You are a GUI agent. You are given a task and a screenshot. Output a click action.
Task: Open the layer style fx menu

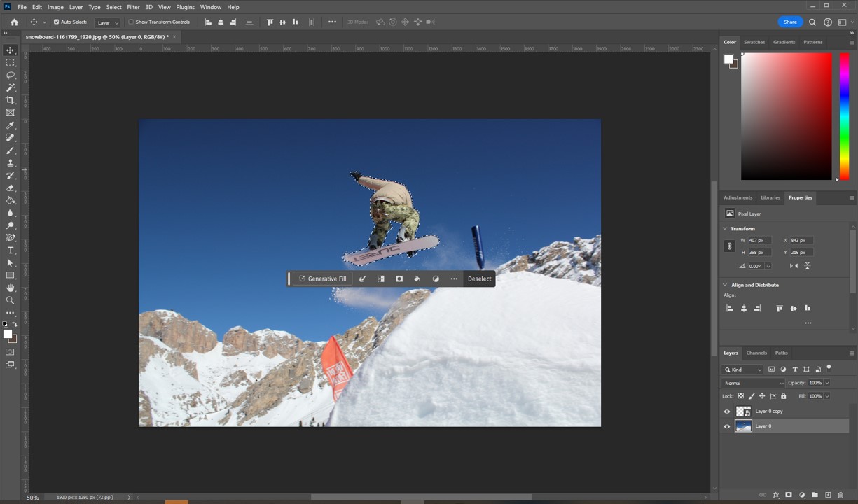coord(776,496)
